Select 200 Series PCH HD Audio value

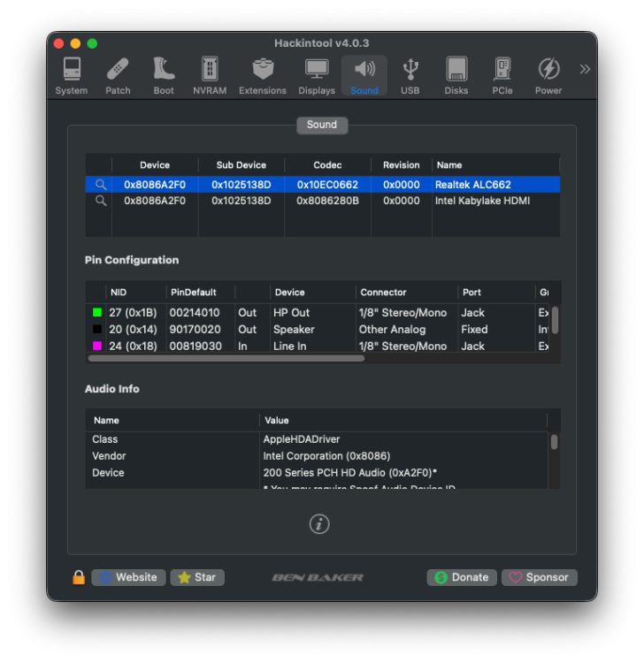click(350, 472)
